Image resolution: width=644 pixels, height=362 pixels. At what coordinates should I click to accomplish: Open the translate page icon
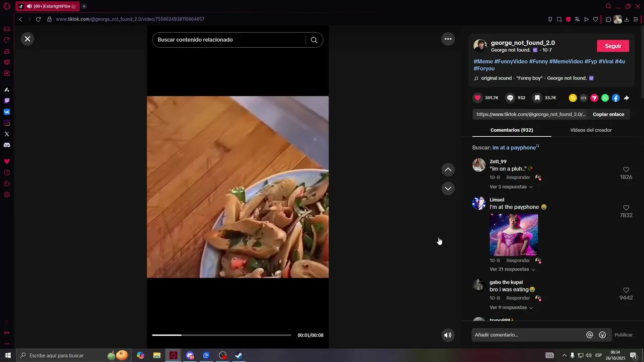577,19
